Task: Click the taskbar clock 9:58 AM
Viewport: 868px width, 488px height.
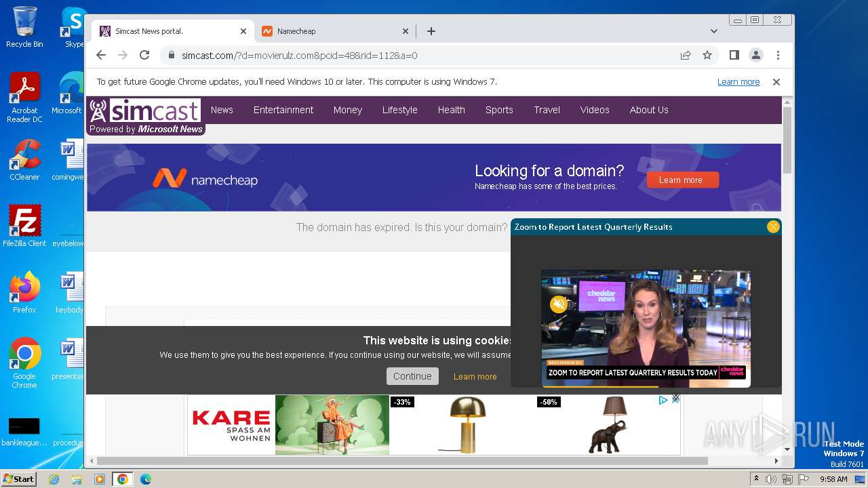Action: pyautogui.click(x=833, y=479)
